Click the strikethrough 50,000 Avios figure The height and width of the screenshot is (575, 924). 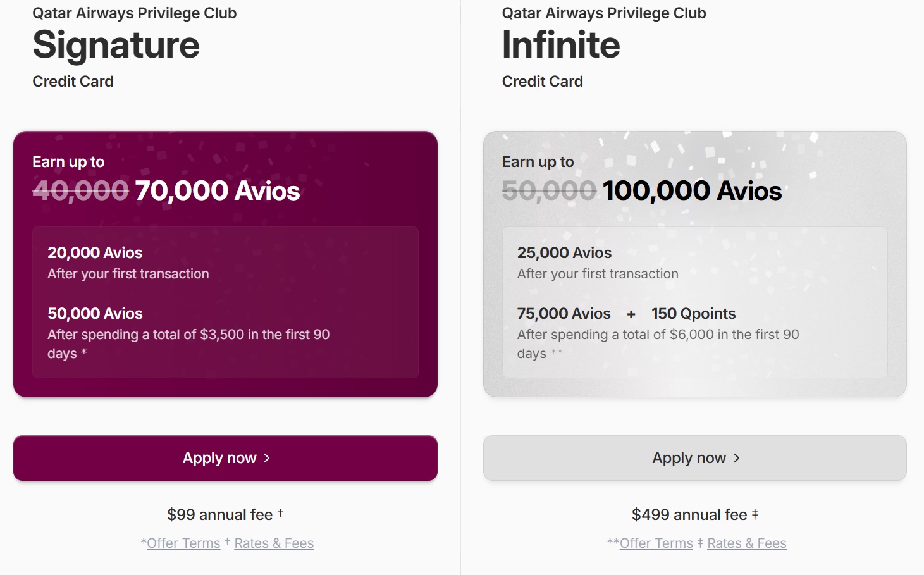click(550, 191)
